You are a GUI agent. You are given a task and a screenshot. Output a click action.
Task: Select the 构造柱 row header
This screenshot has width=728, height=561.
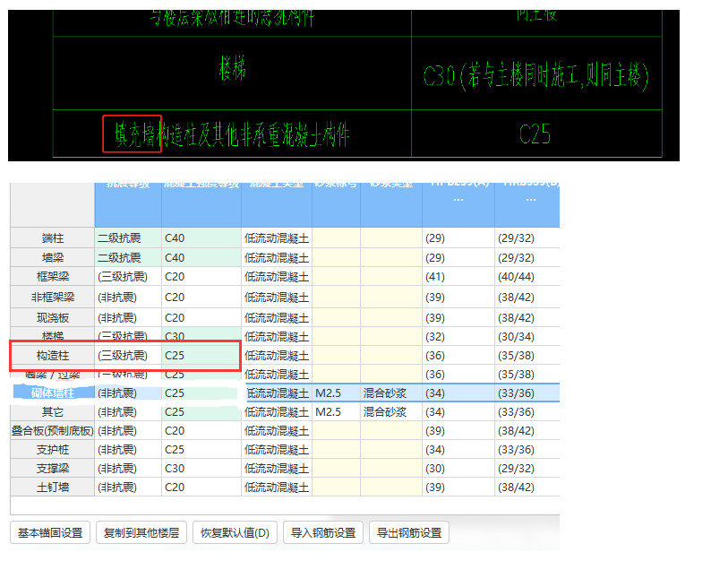pyautogui.click(x=53, y=356)
